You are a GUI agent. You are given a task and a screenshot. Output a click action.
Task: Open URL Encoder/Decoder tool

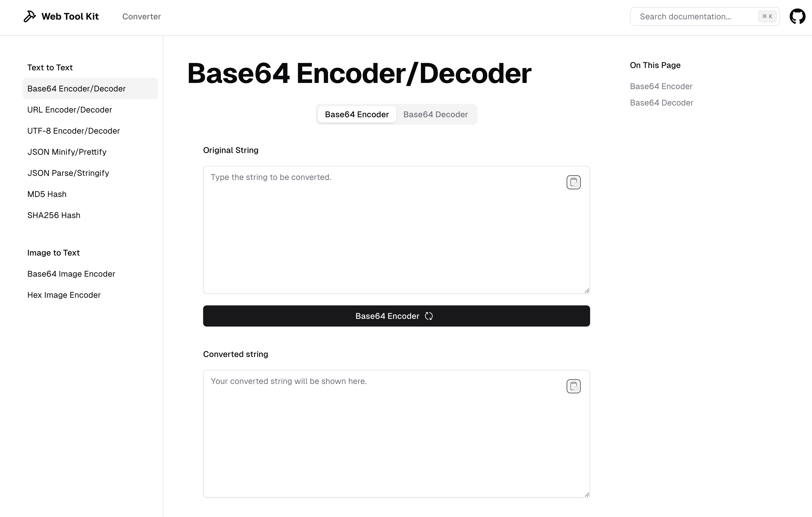[69, 109]
